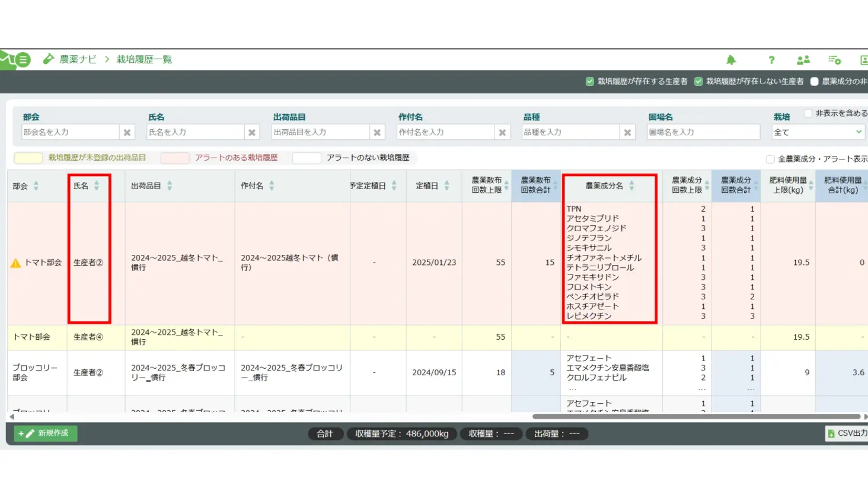Click the warning triangle beside トマト部会
Screen dimensions: 868x498
point(16,263)
